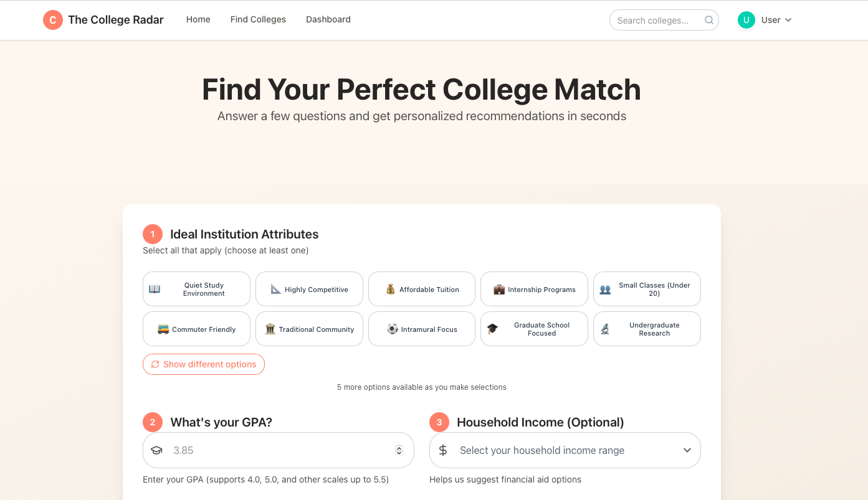868x500 pixels.
Task: Click the search magnifier icon
Action: (x=709, y=20)
